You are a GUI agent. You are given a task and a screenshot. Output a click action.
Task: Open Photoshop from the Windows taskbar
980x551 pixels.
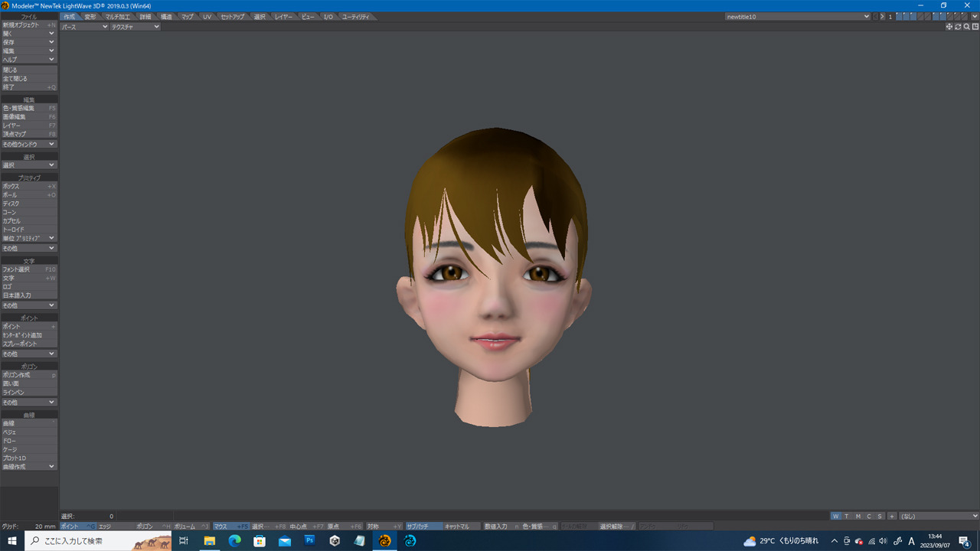coord(310,541)
